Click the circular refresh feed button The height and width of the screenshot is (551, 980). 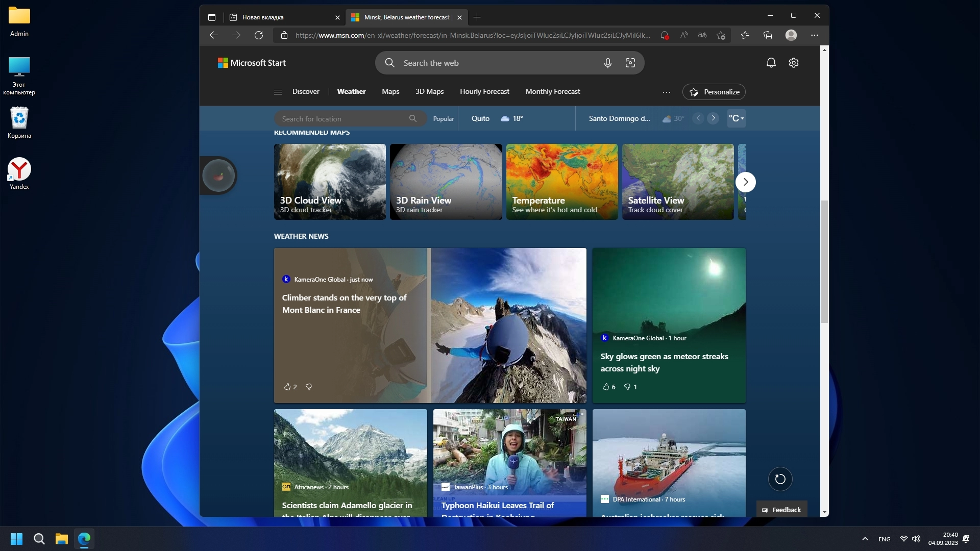tap(780, 479)
